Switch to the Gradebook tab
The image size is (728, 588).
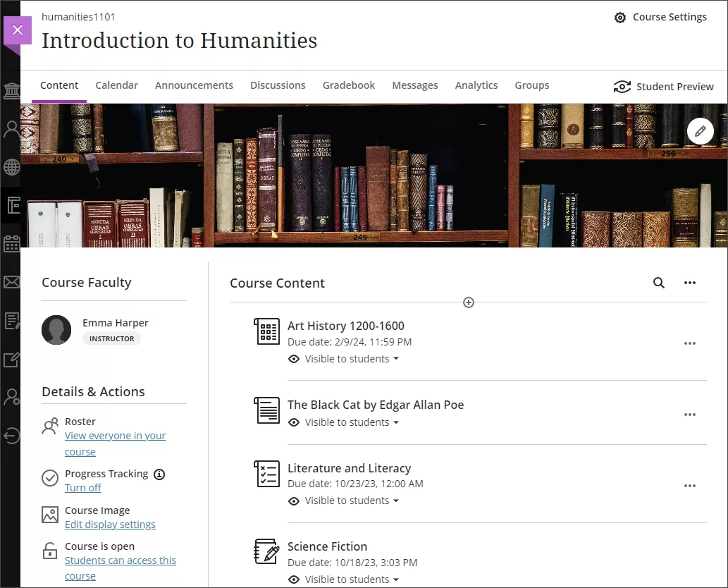(x=348, y=85)
